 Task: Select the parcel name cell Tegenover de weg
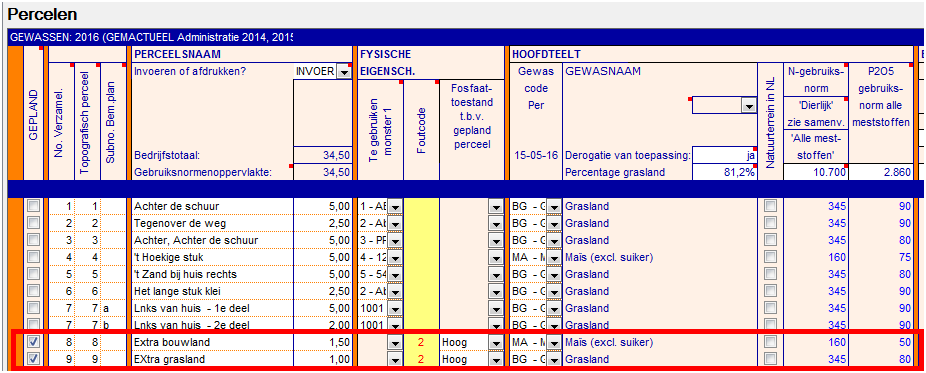point(213,224)
